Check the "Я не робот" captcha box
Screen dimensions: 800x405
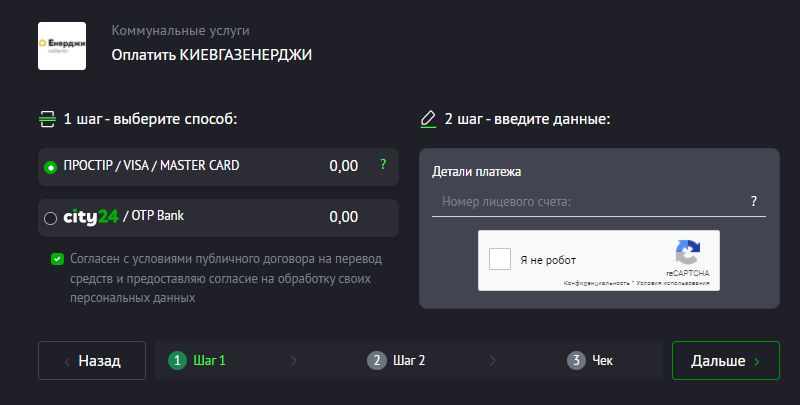[x=500, y=260]
